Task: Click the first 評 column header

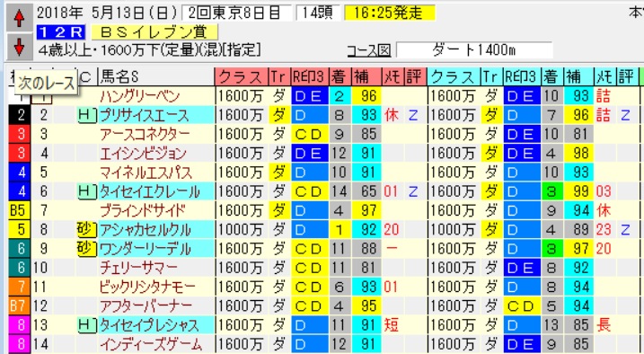Action: (x=415, y=76)
